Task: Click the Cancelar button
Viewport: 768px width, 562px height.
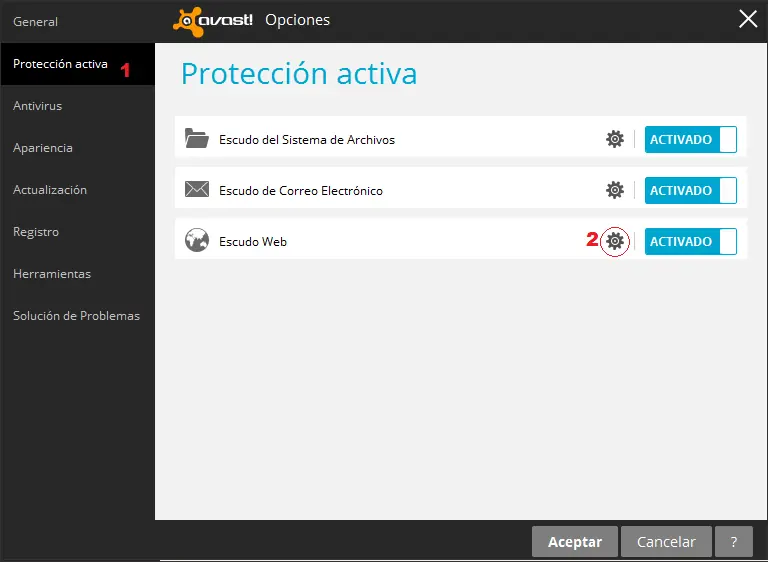Action: [666, 542]
